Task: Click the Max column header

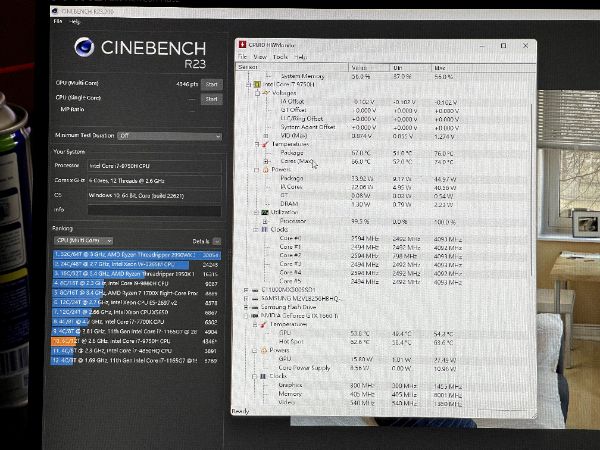Action: tap(483, 68)
